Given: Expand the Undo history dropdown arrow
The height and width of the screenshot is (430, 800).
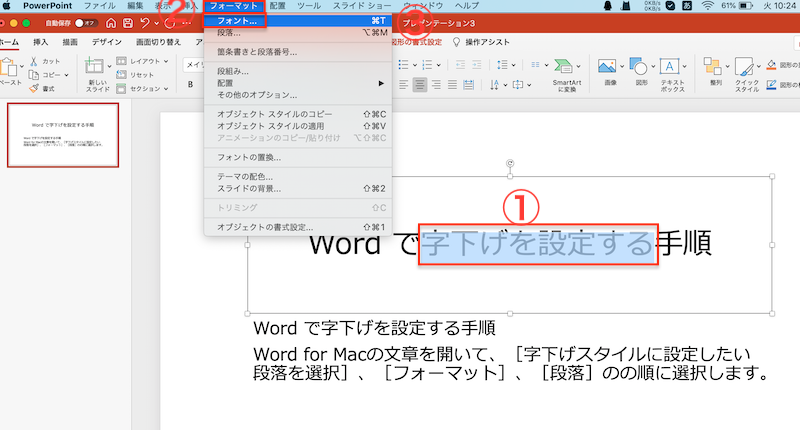Looking at the screenshot, I should pos(157,23).
